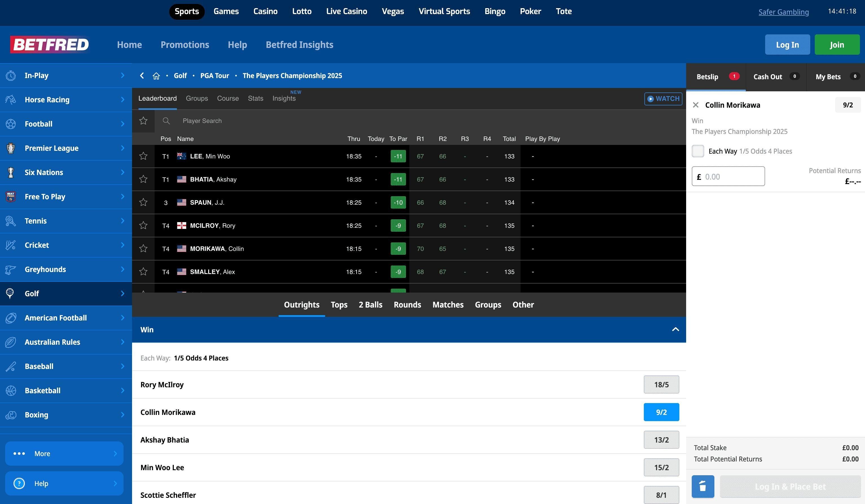Image resolution: width=865 pixels, height=504 pixels.
Task: Expand Golf chevron arrow
Action: click(122, 293)
